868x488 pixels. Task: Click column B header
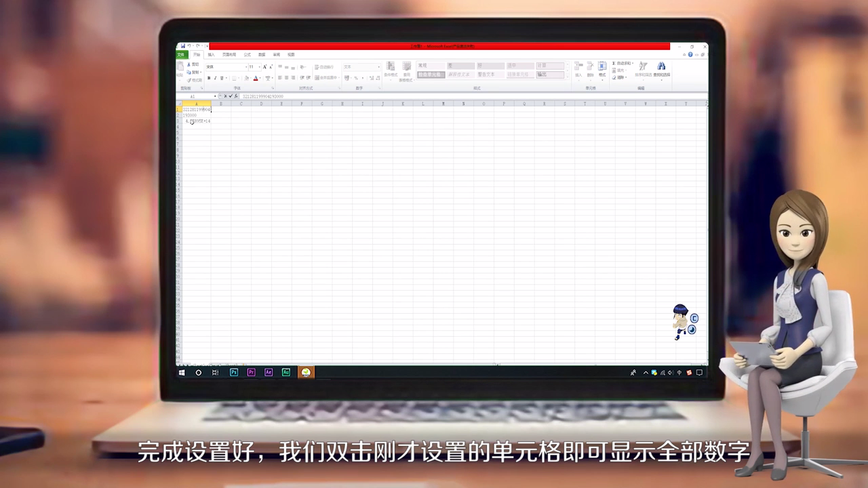coord(221,104)
